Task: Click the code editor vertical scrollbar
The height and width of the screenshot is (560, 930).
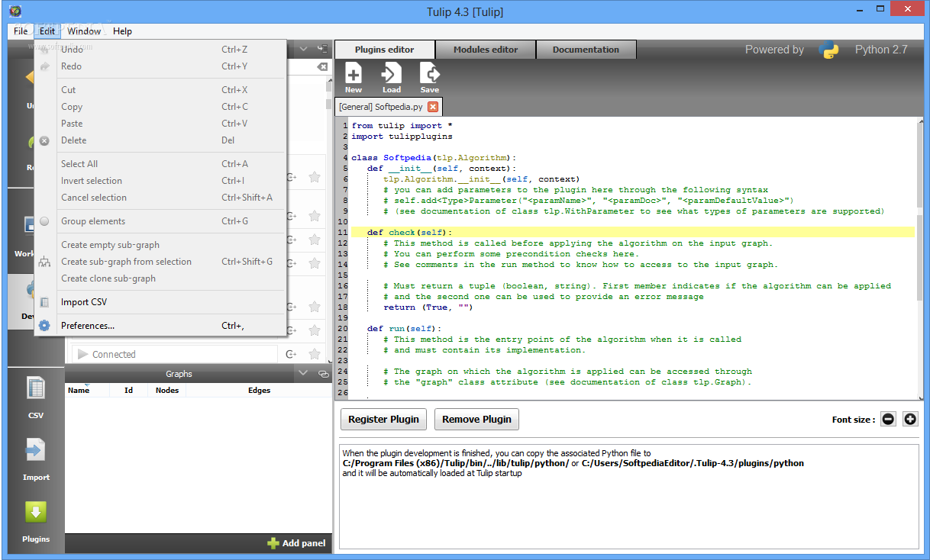Action: (x=920, y=258)
